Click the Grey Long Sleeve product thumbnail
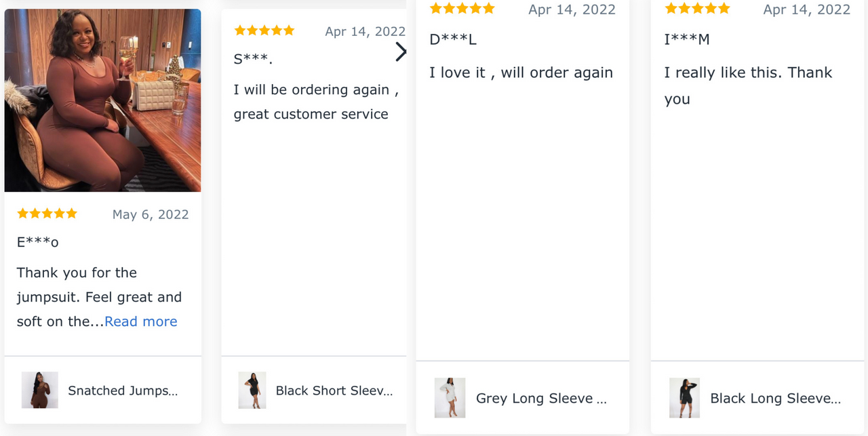 click(450, 397)
